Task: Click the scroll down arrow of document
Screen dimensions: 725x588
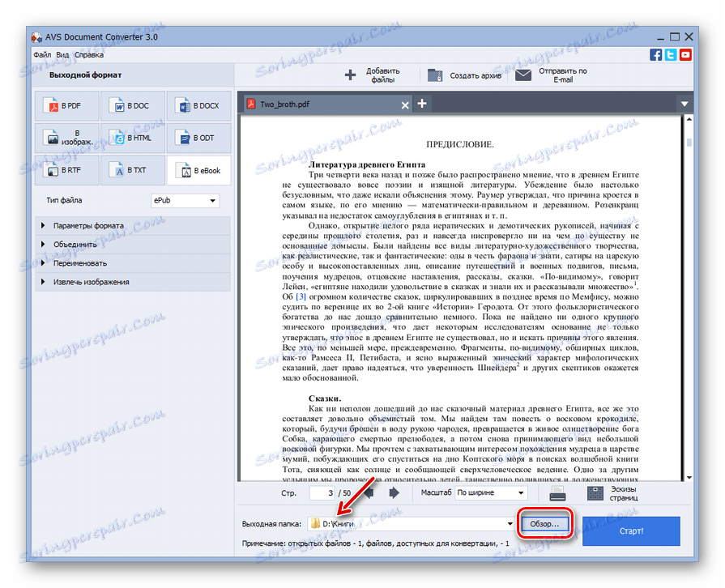Action: tap(689, 478)
